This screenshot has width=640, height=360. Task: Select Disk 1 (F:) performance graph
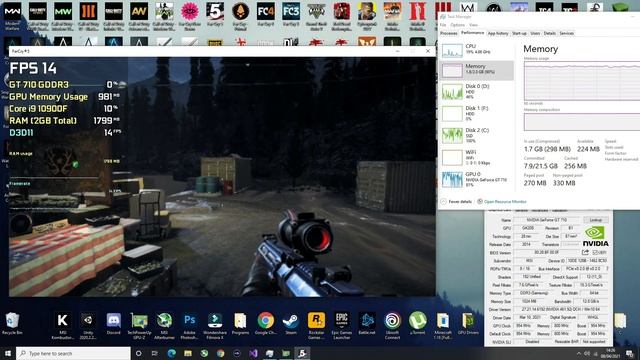tap(477, 113)
